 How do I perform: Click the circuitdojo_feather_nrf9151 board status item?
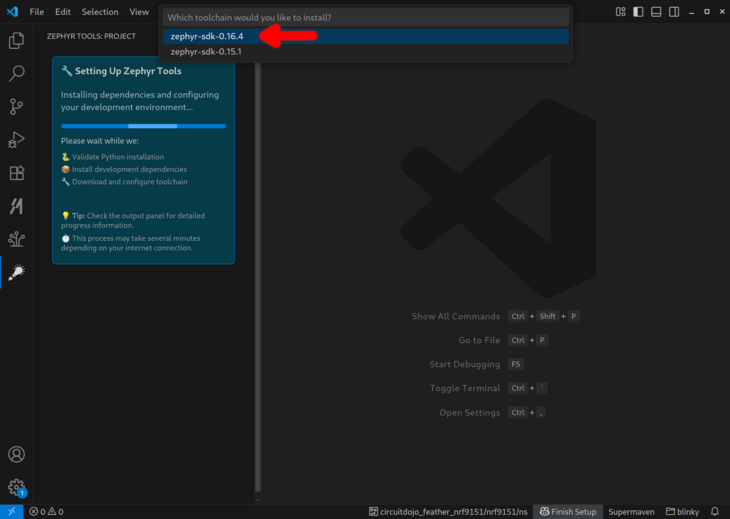(x=448, y=512)
